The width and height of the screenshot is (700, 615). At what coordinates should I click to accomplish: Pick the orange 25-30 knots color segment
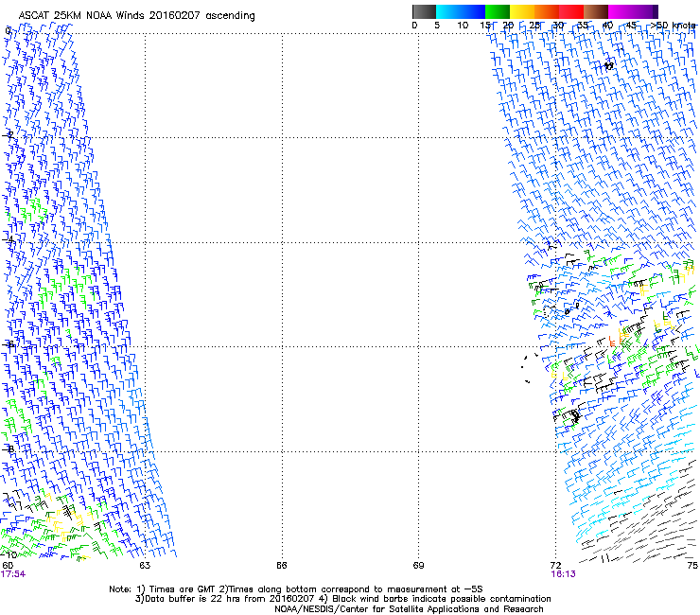[x=547, y=11]
